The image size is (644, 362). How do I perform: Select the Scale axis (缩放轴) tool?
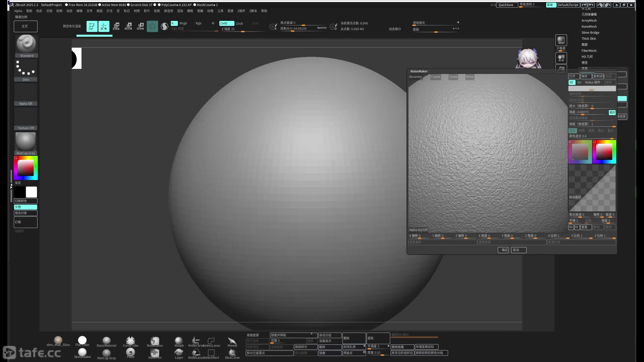[x=128, y=26]
